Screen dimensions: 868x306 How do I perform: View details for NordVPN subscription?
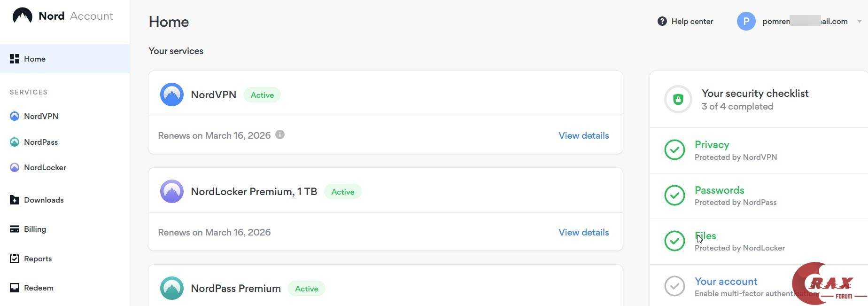point(583,135)
